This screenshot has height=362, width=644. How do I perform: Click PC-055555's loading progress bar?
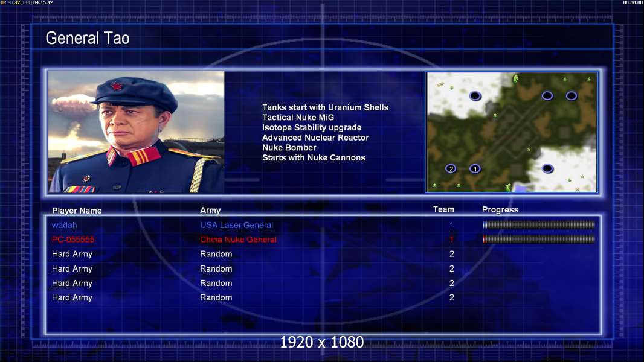tap(539, 239)
